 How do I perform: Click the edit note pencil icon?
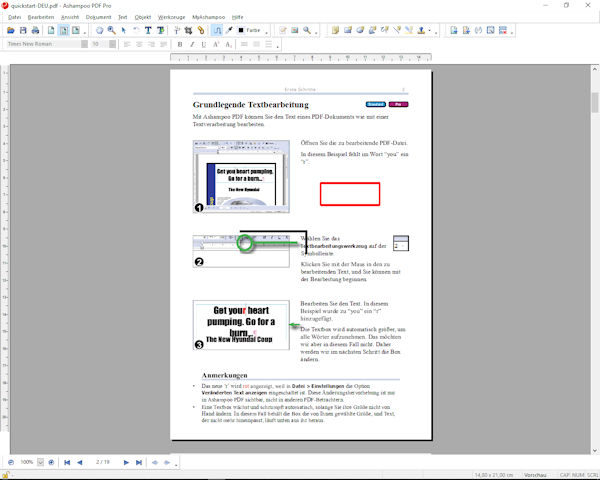click(283, 30)
